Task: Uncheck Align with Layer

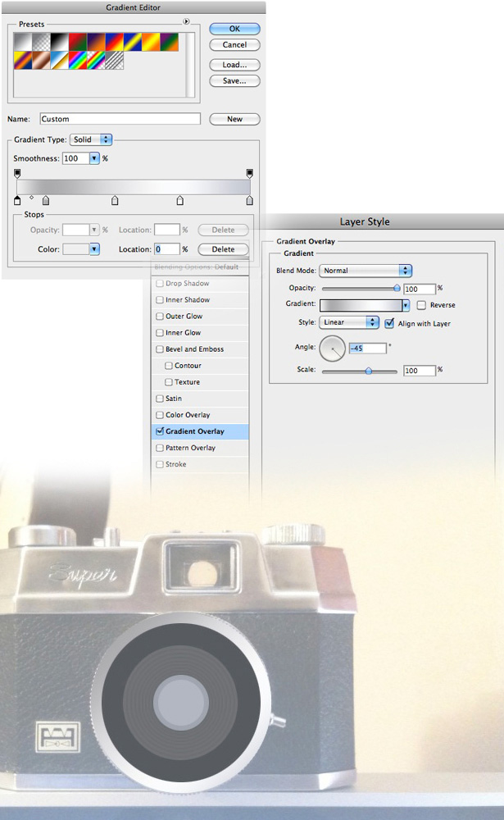Action: [x=389, y=323]
